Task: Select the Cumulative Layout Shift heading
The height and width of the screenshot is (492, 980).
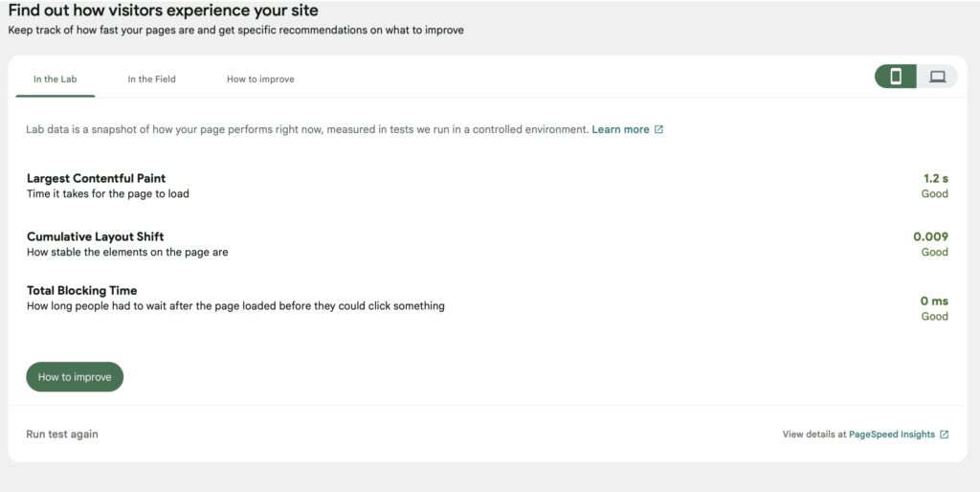Action: click(x=95, y=236)
